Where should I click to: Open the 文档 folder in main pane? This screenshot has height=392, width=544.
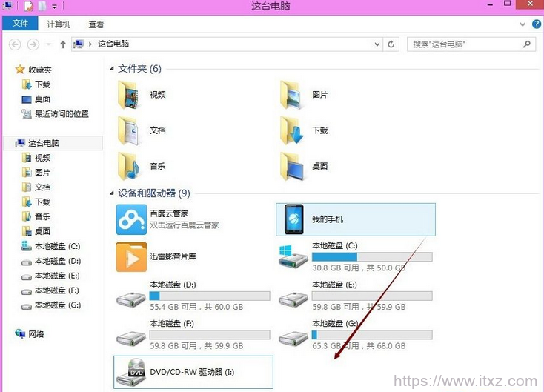click(142, 130)
